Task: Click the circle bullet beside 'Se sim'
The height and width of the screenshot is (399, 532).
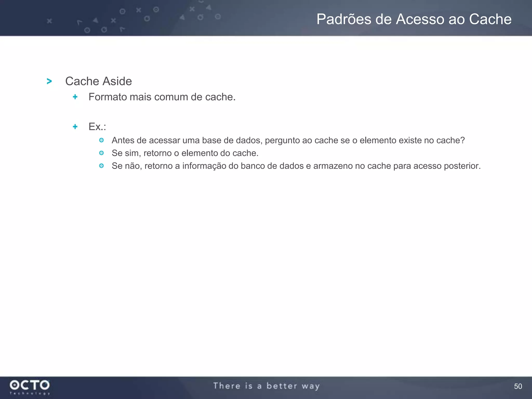Action: coord(101,153)
